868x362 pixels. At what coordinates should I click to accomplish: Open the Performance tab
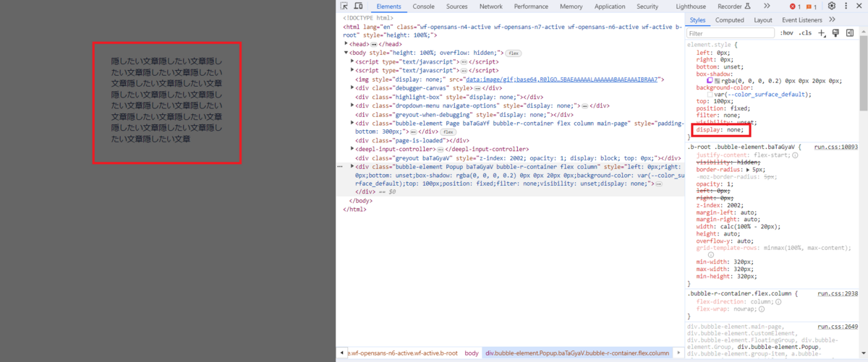coord(531,7)
